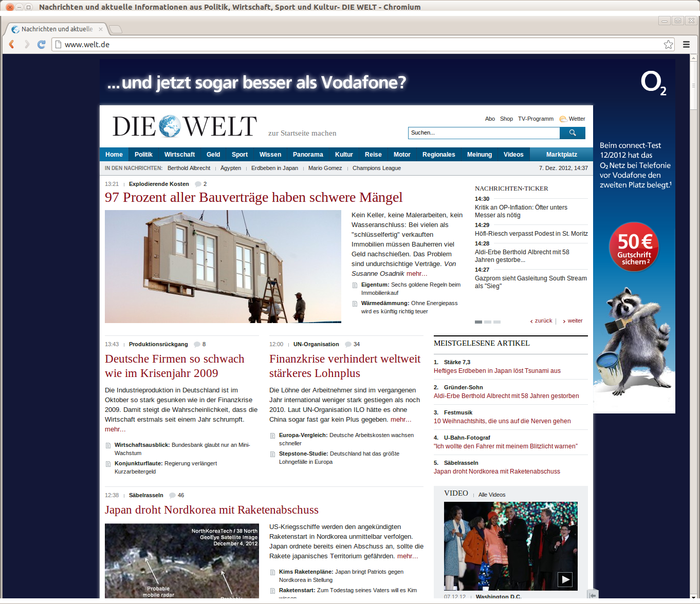Click zur Startseite machen link

coord(302,134)
